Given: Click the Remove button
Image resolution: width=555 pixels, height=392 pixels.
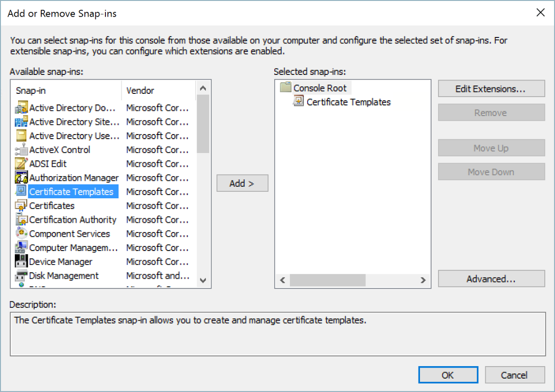Looking at the screenshot, I should [x=492, y=113].
